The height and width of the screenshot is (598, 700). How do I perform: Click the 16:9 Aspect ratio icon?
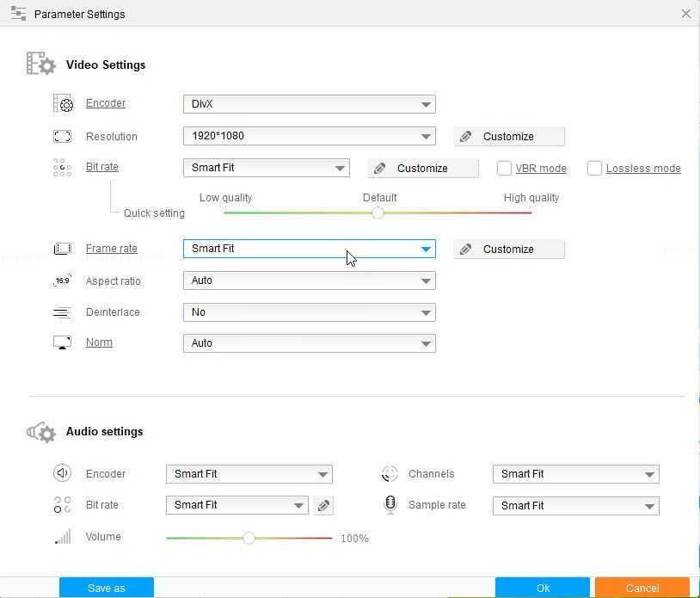point(62,281)
